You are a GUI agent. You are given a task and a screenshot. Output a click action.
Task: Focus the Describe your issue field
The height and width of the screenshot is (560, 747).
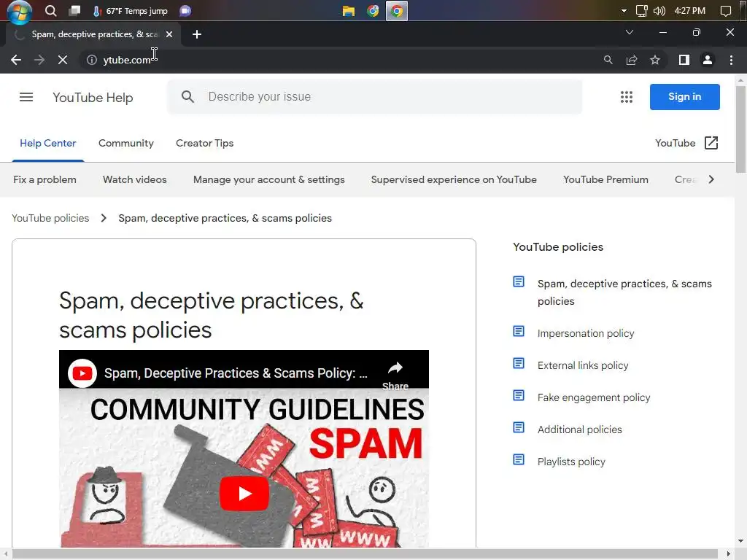(374, 97)
